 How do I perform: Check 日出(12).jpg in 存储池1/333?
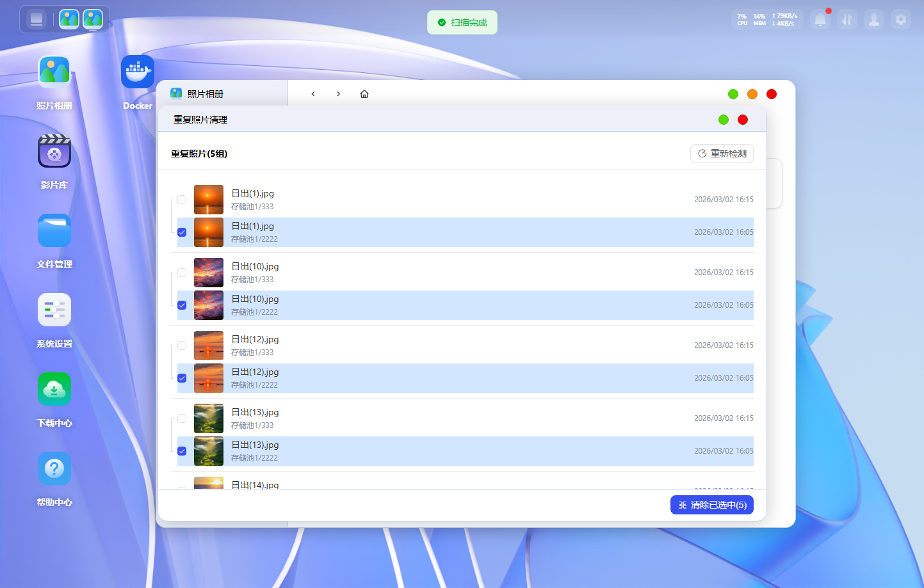[x=182, y=346]
